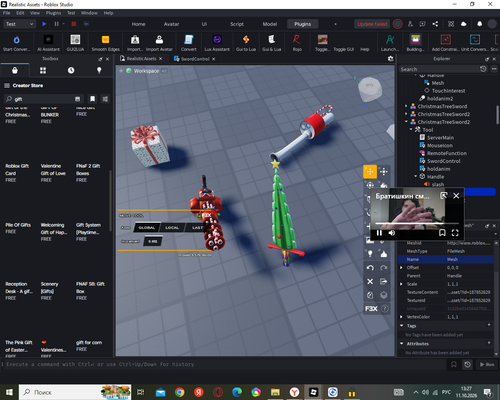Open the Toolbox Creations lightbulb tab
Image resolution: width=500 pixels, height=400 pixels.
[x=99, y=70]
